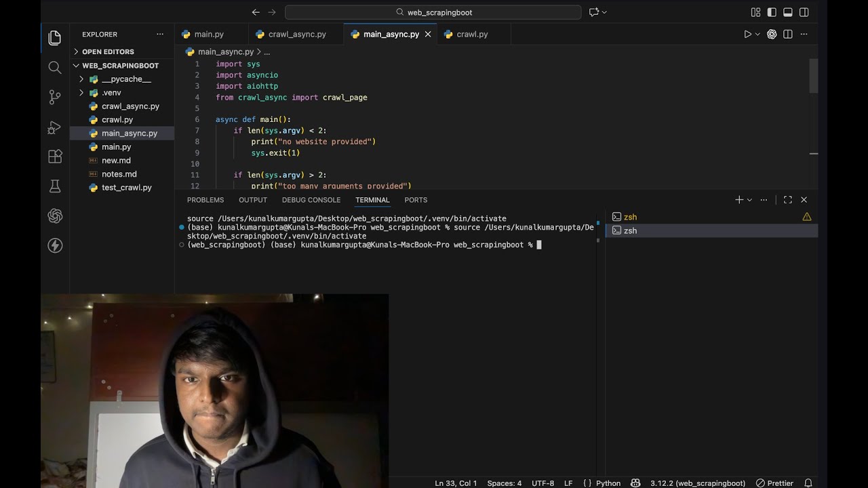Open notifications bell in status bar
Image resolution: width=868 pixels, height=488 pixels.
click(808, 483)
